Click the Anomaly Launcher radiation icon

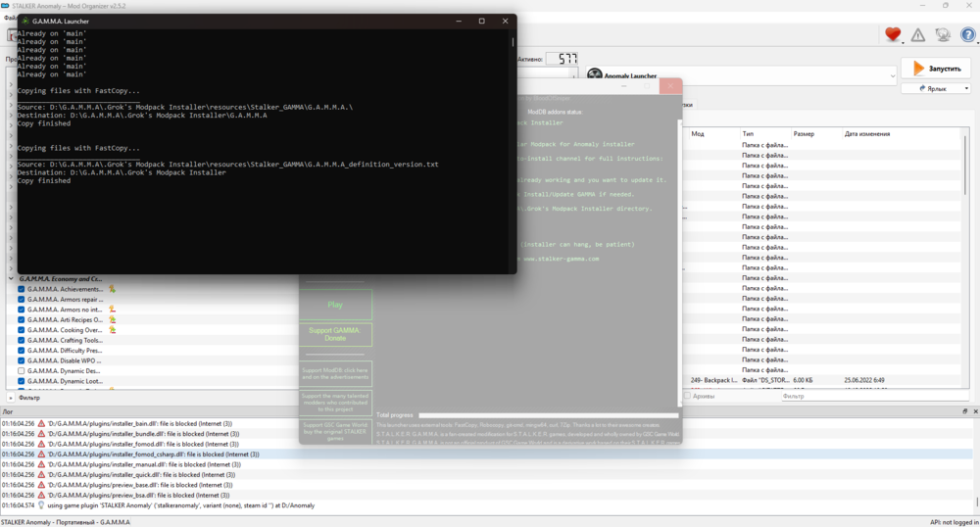tap(595, 74)
